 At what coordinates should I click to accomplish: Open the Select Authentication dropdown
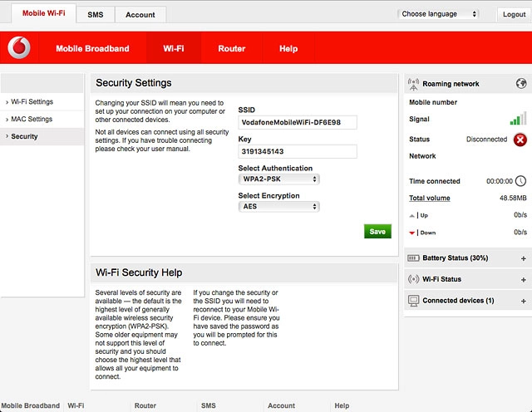(278, 179)
